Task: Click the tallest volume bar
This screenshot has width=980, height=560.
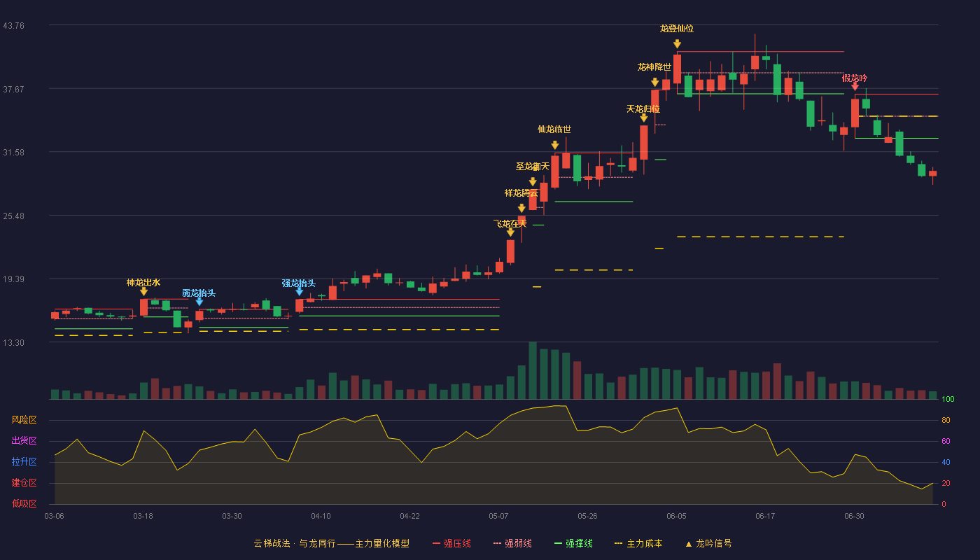Action: [533, 370]
